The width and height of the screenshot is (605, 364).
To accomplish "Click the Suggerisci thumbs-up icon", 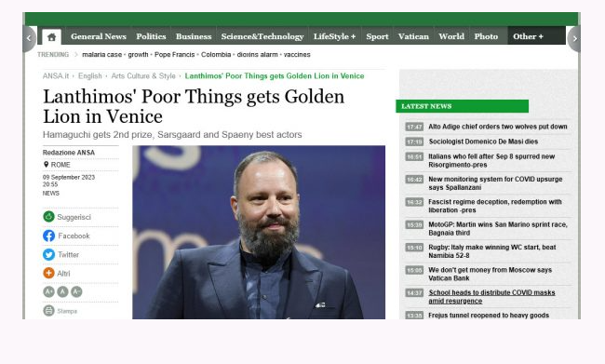I will point(48,217).
